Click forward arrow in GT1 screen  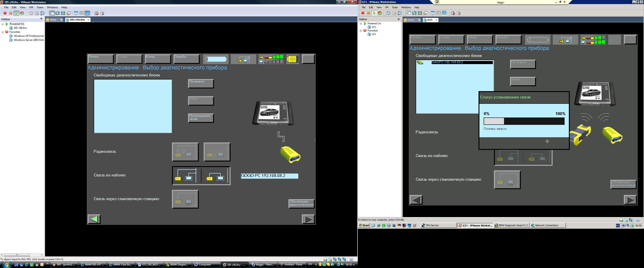630,200
